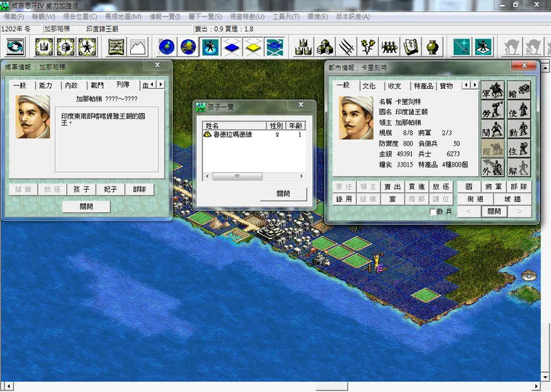
Task: Click the 住 residents command icon
Action: (x=519, y=148)
